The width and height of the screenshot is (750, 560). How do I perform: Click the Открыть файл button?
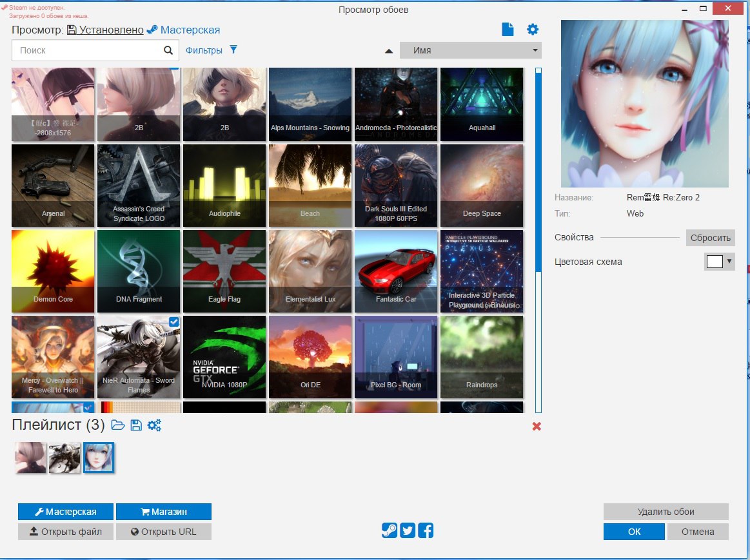tap(66, 532)
